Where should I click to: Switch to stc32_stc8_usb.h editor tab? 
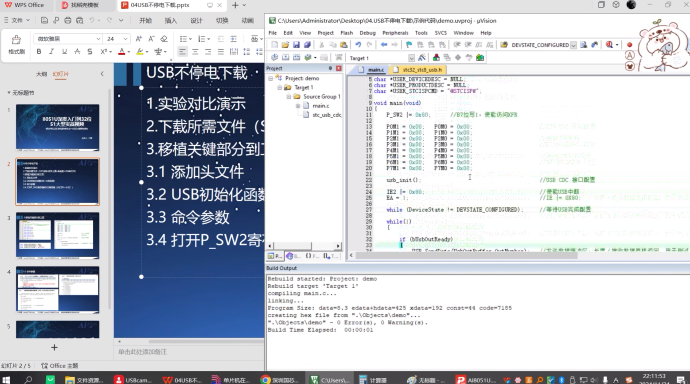point(418,69)
